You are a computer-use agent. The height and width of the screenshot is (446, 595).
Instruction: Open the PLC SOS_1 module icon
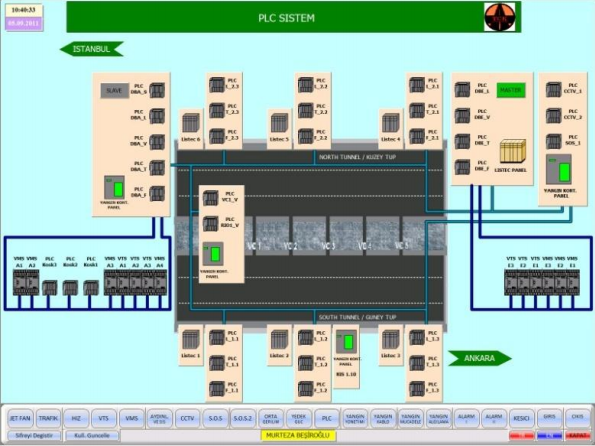[553, 141]
